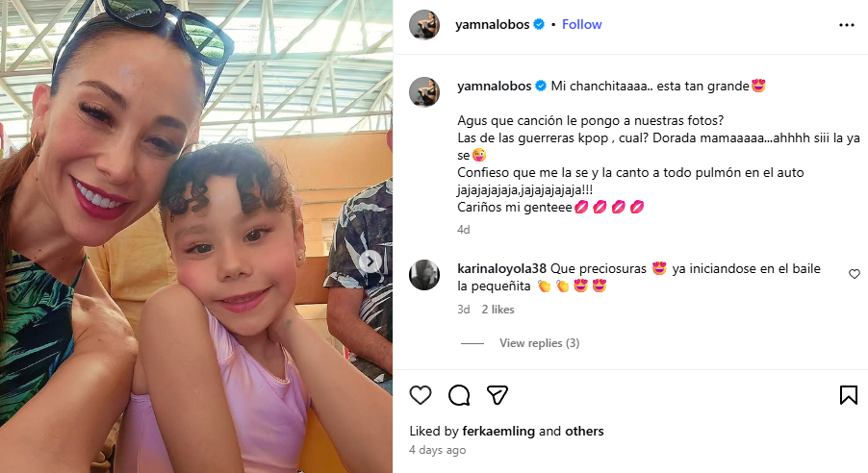Viewport: 868px width, 473px height.
Task: Like the post with the heart icon
Action: (421, 395)
